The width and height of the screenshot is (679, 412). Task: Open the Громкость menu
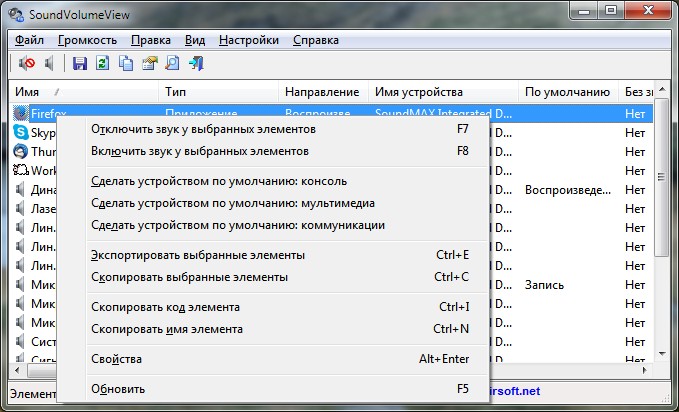[87, 40]
